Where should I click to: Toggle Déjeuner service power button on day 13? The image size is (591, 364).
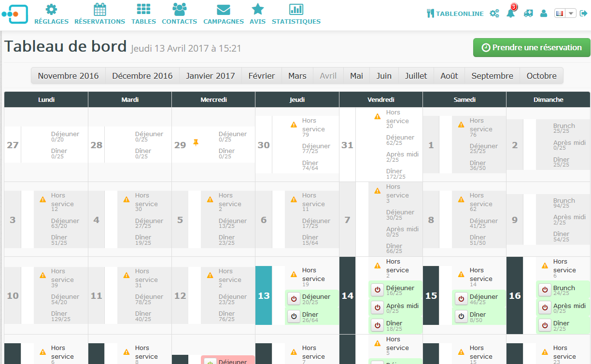pos(294,299)
